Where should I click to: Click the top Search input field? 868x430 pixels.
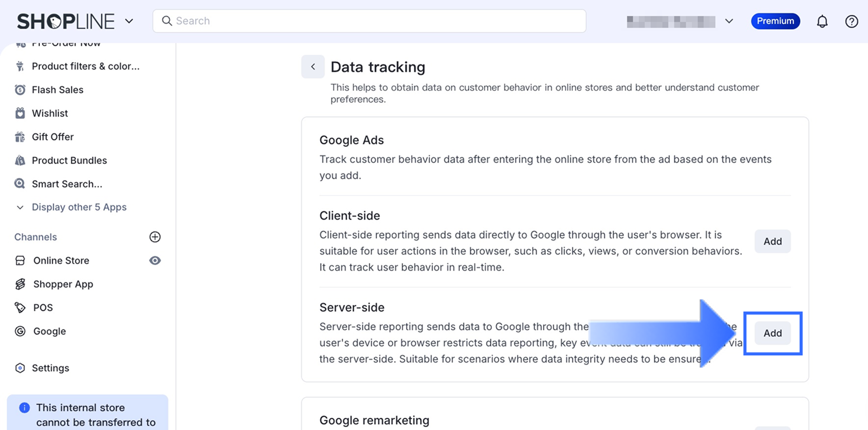(x=369, y=21)
